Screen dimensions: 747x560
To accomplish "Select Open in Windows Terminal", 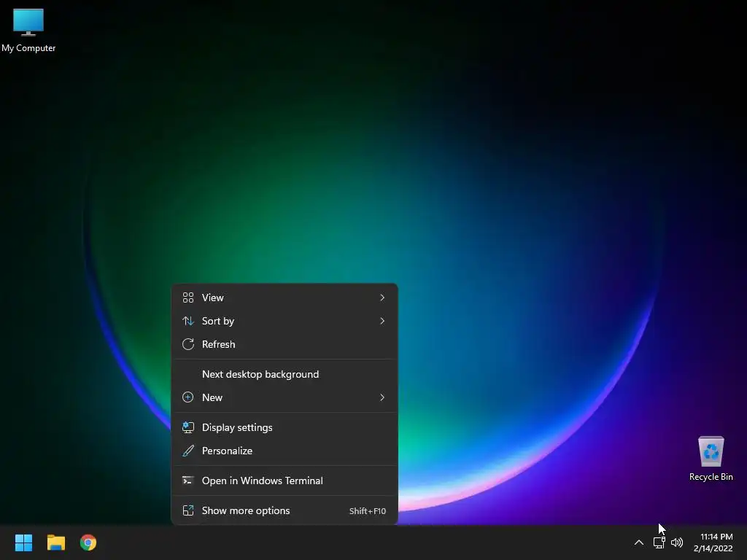I will tap(285, 481).
